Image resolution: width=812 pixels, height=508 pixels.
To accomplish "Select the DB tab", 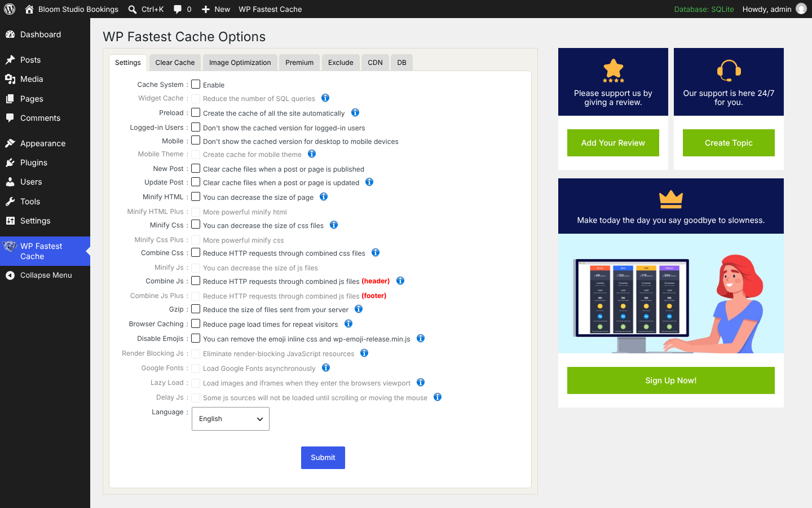I will coord(401,63).
